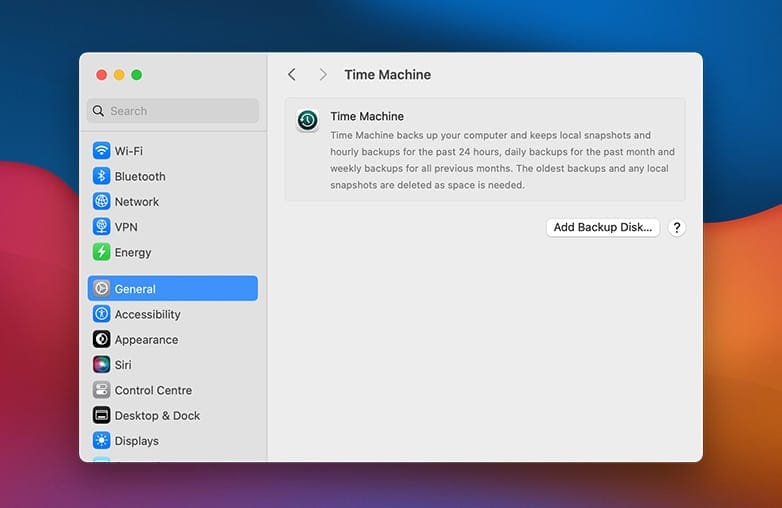Click the bold Time Machine heading
The height and width of the screenshot is (508, 782).
367,116
